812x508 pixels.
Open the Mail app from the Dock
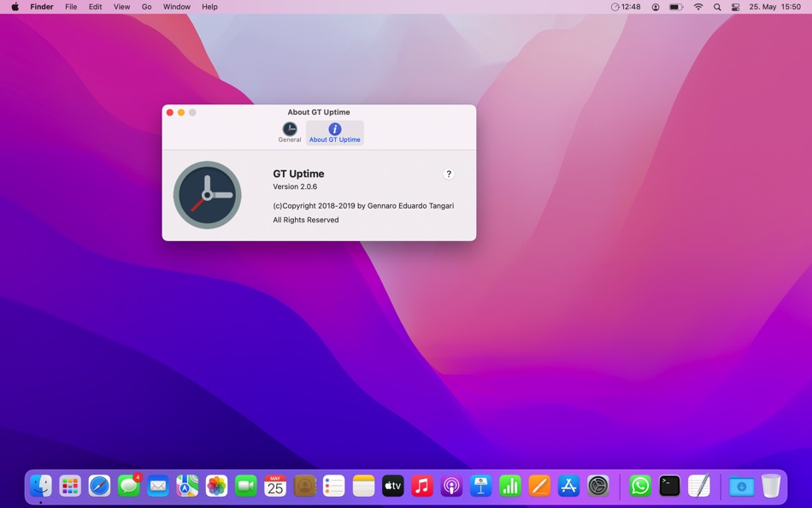[157, 486]
